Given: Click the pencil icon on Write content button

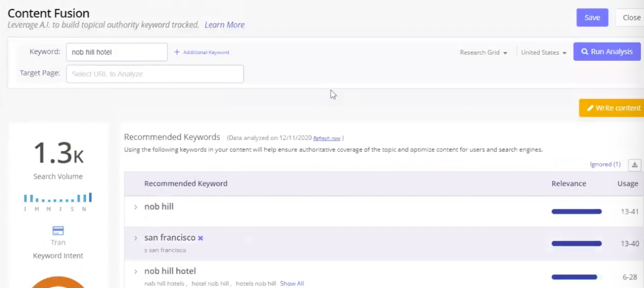Looking at the screenshot, I should 591,108.
